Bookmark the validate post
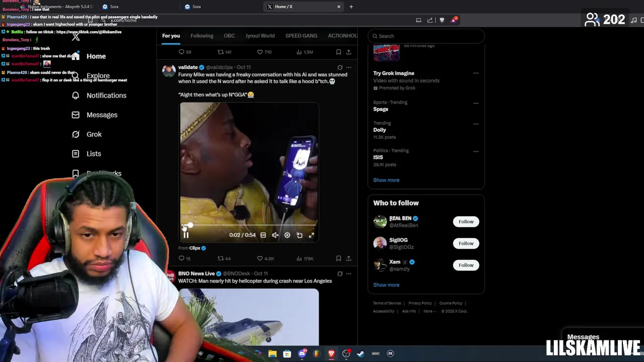 tap(339, 258)
